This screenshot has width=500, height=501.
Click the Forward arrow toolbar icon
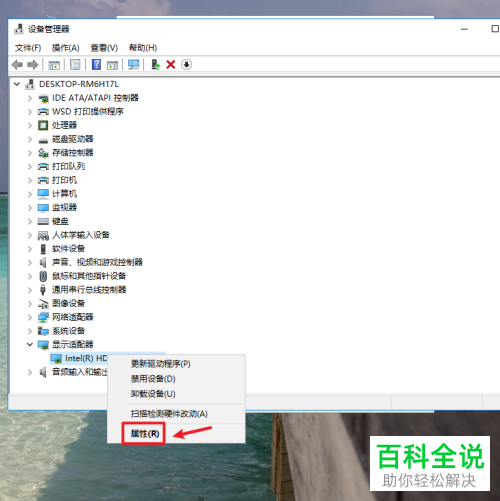click(x=33, y=64)
